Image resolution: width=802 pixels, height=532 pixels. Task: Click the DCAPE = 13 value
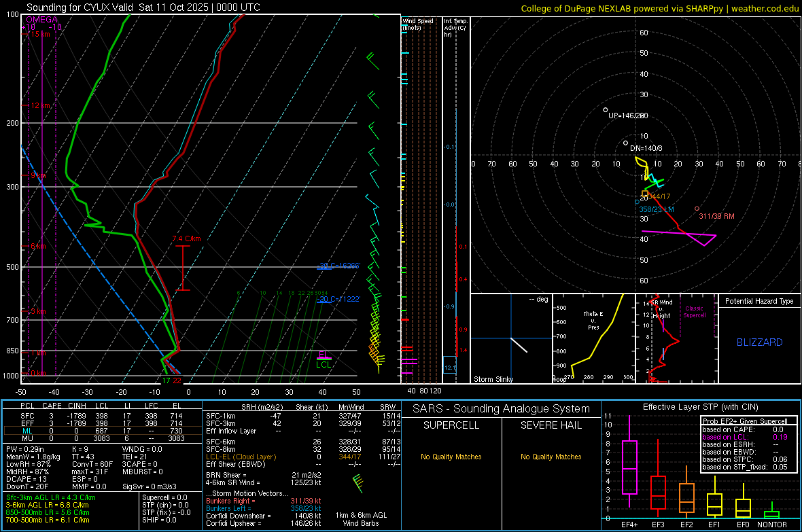27,479
